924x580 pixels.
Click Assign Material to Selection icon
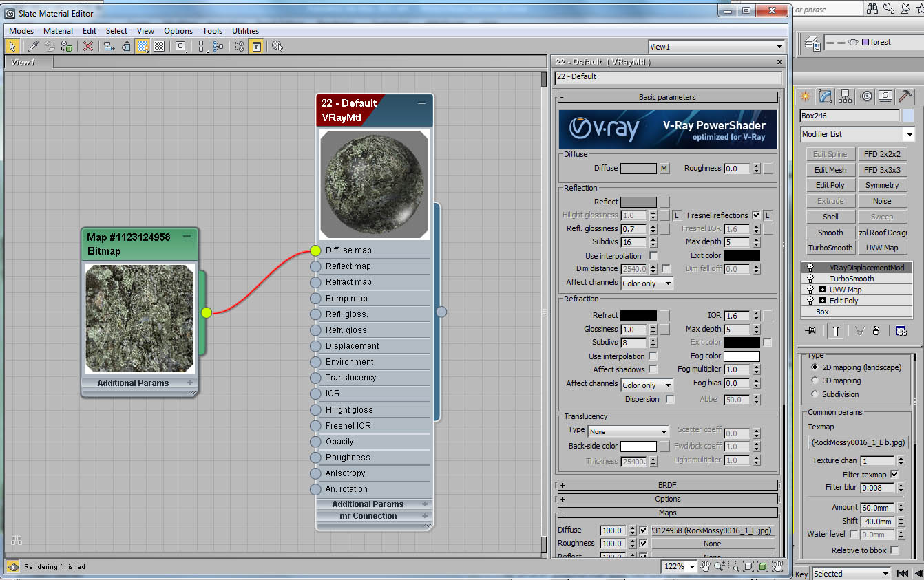[x=67, y=46]
